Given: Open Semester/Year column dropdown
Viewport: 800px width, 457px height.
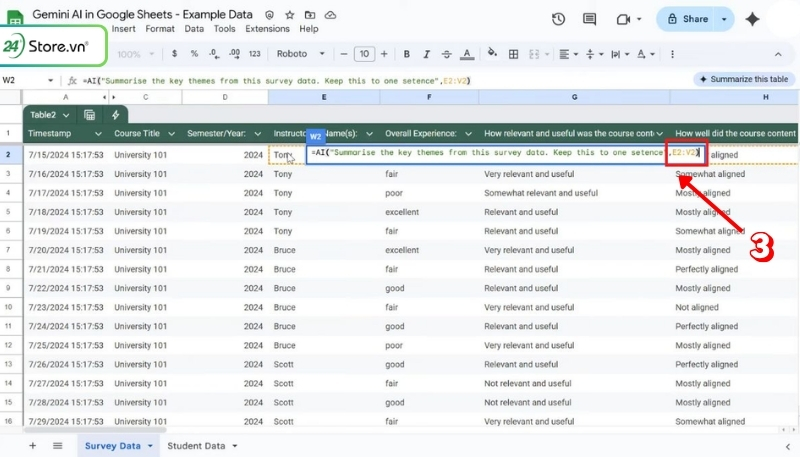Looking at the screenshot, I should point(258,134).
